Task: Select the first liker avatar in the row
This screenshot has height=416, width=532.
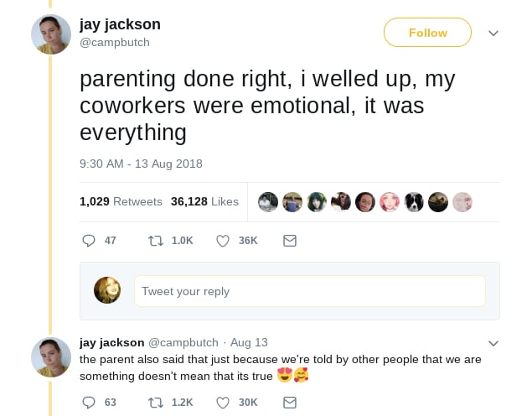Action: pos(268,202)
